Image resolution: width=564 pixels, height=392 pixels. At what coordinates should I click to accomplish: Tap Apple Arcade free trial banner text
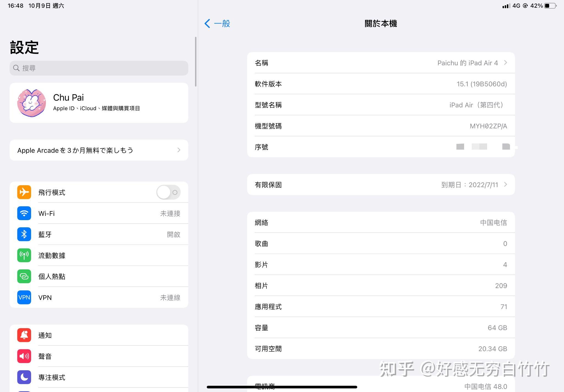(75, 150)
